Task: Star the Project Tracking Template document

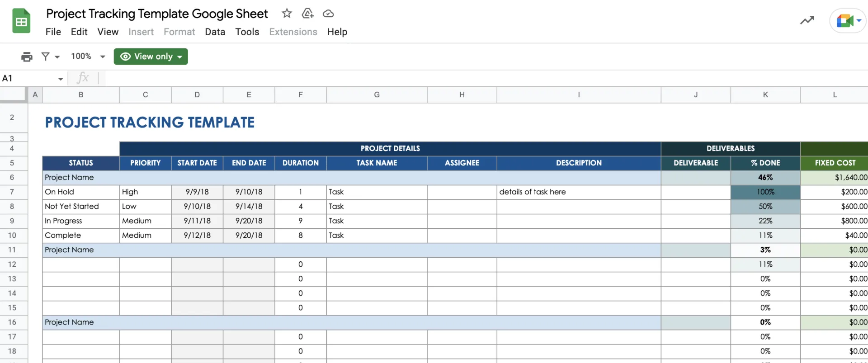Action: tap(287, 13)
